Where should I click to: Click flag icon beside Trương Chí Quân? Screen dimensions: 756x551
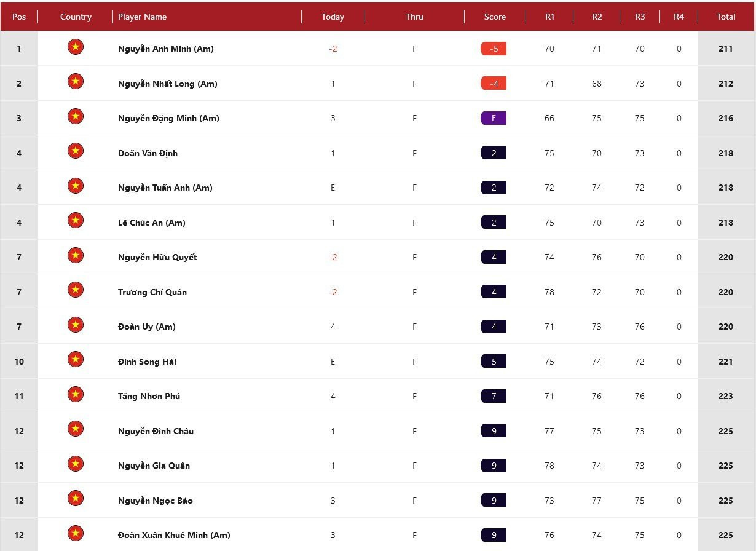click(x=76, y=290)
